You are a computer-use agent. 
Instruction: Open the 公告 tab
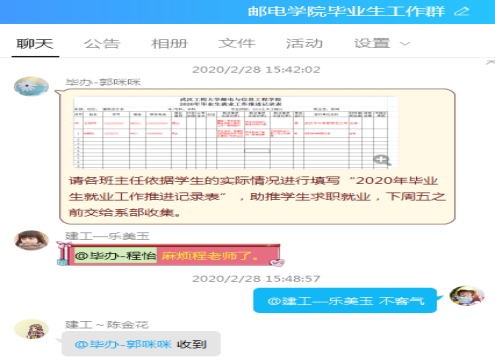tap(102, 44)
